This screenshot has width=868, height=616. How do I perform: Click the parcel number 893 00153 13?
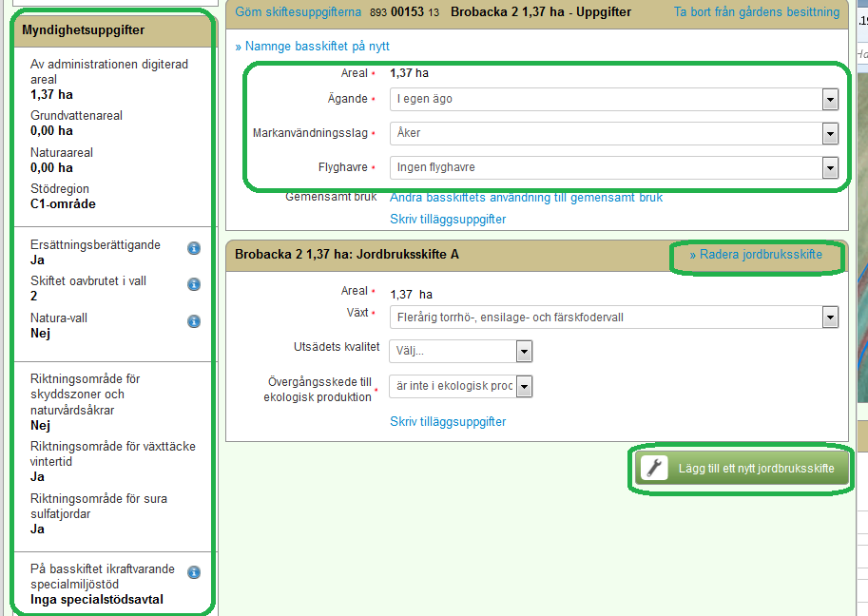pyautogui.click(x=405, y=12)
